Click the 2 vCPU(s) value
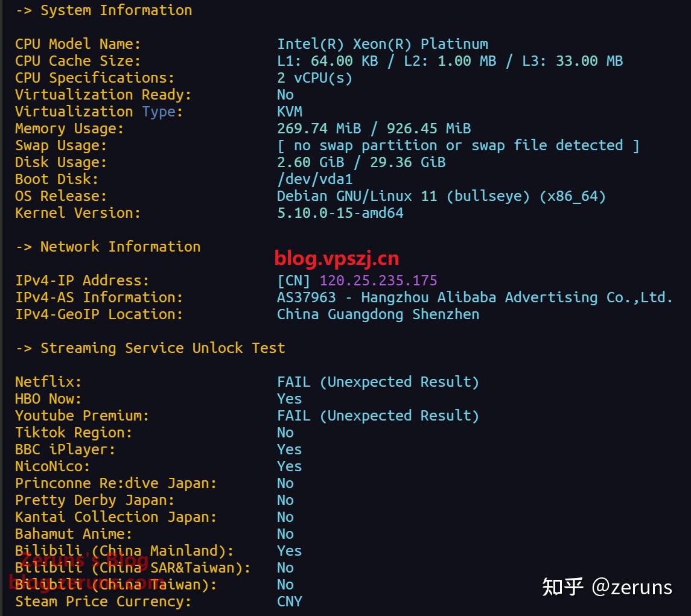The image size is (691, 616). pyautogui.click(x=314, y=78)
